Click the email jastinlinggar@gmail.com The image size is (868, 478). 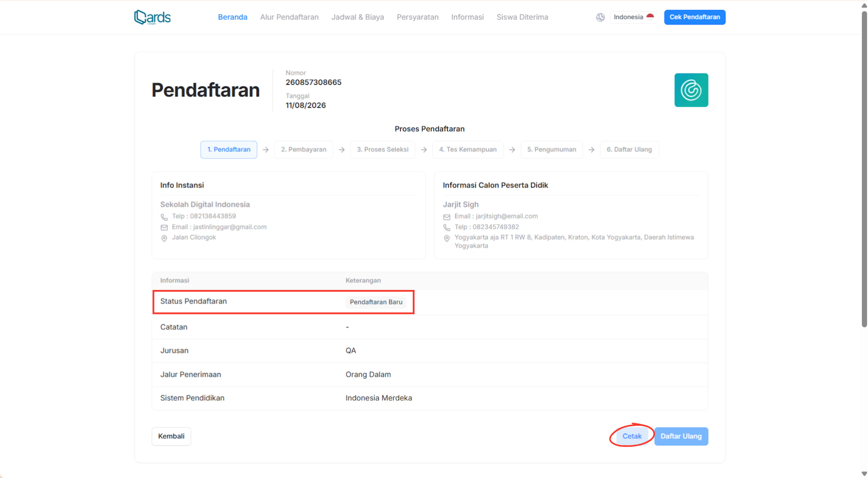[230, 227]
